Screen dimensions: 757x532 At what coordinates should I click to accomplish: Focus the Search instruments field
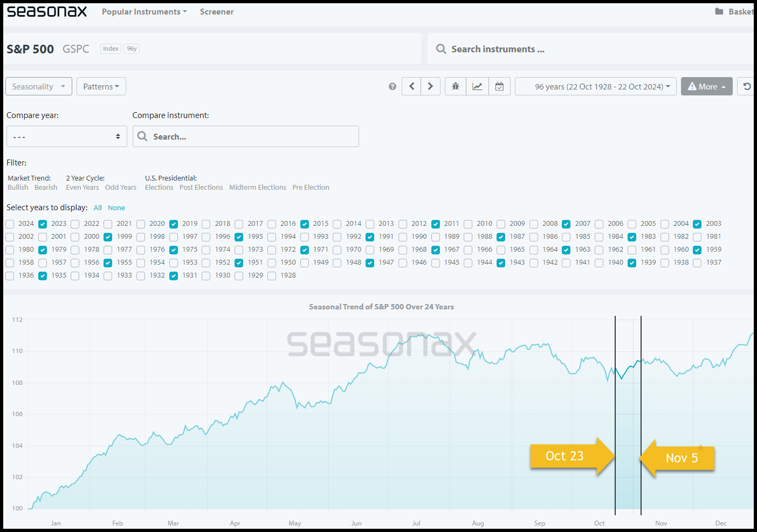(x=590, y=49)
